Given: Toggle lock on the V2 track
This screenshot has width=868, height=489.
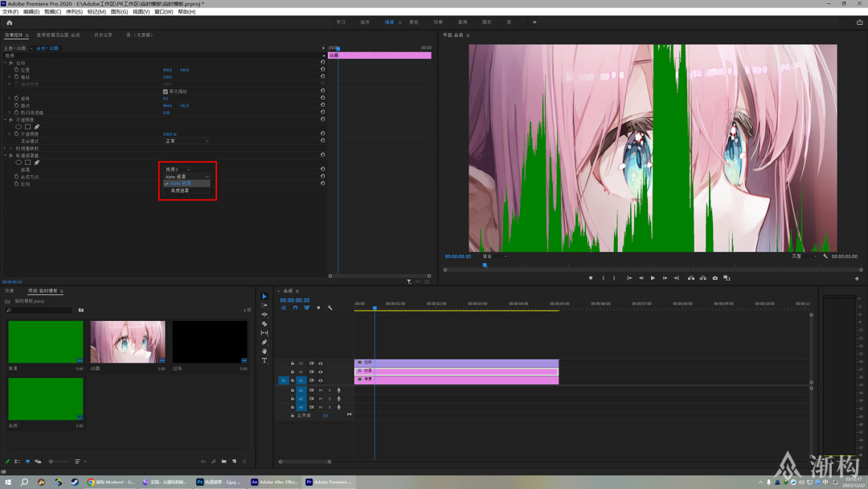Looking at the screenshot, I should point(293,372).
